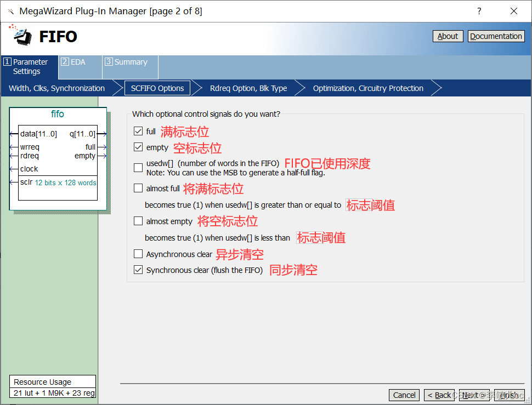Viewport: 532px width, 405px height.
Task: Click the data[11..0] port label
Action: click(x=38, y=134)
